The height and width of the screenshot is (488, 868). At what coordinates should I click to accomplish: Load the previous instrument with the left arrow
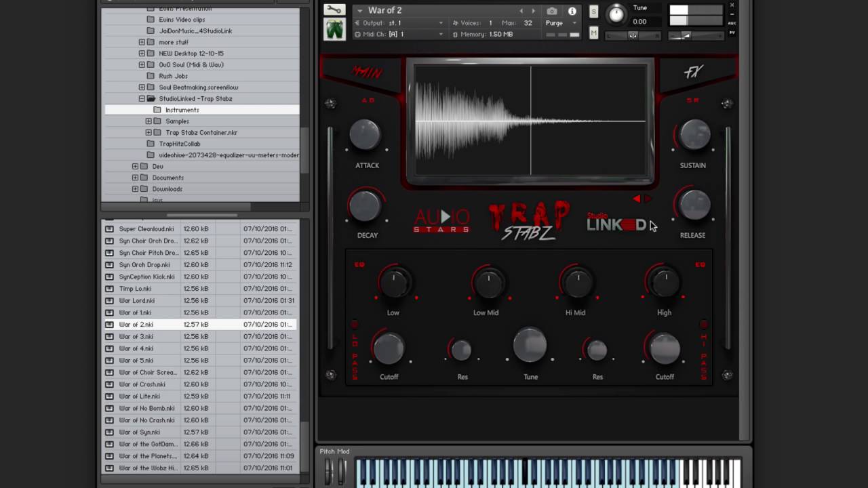coord(521,11)
